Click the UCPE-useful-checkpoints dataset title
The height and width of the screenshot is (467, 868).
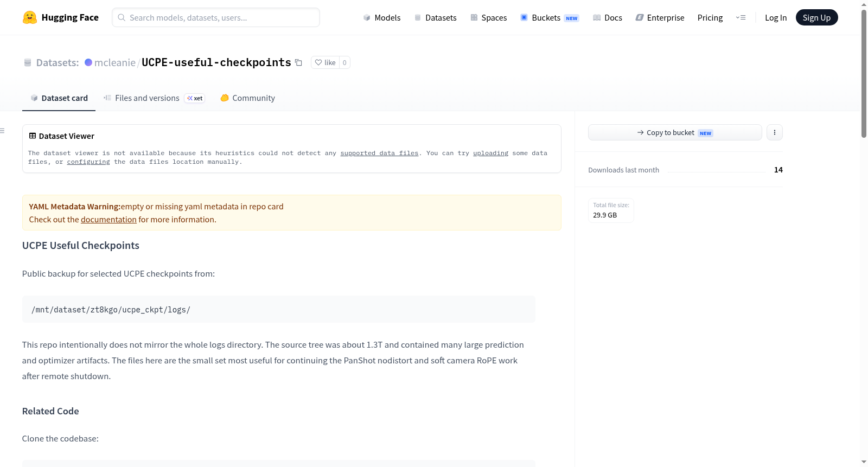(x=216, y=62)
